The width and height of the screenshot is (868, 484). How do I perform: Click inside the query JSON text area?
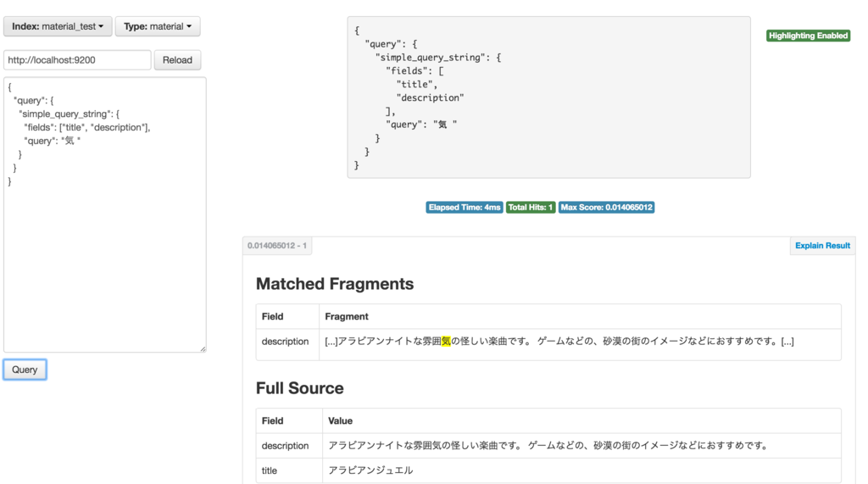click(x=104, y=214)
